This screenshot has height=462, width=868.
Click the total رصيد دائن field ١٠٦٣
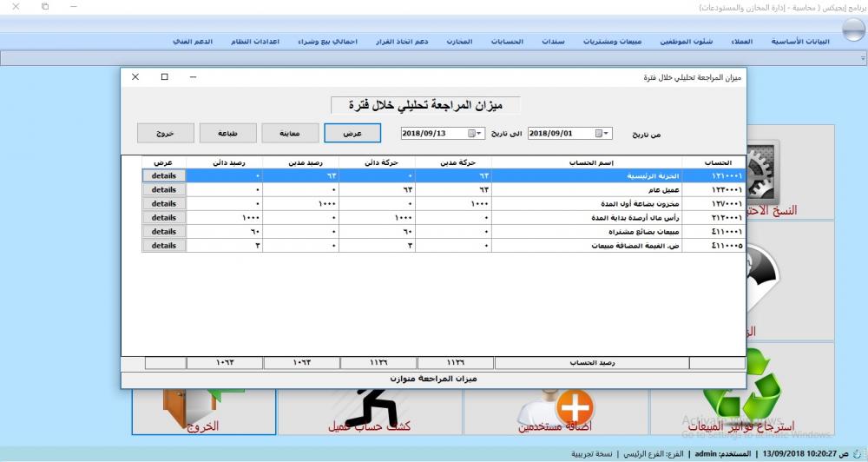(225, 363)
